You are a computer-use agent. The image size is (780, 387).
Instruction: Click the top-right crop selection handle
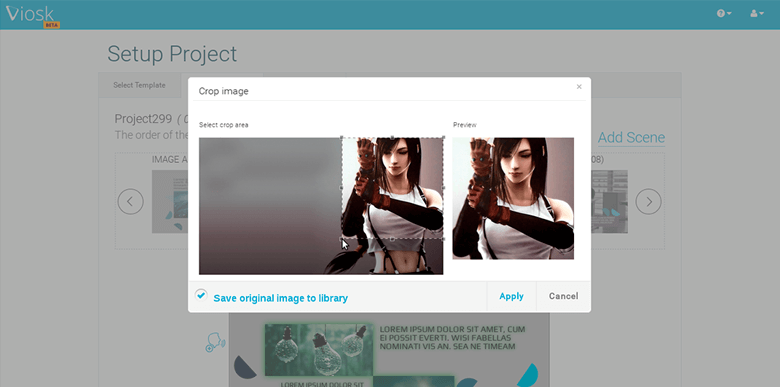coord(443,138)
